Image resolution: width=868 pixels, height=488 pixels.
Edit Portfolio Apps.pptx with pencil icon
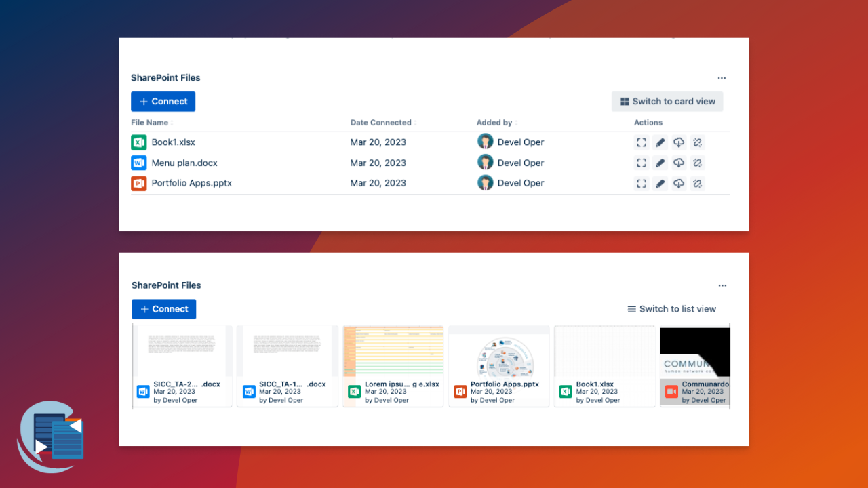[x=660, y=183]
